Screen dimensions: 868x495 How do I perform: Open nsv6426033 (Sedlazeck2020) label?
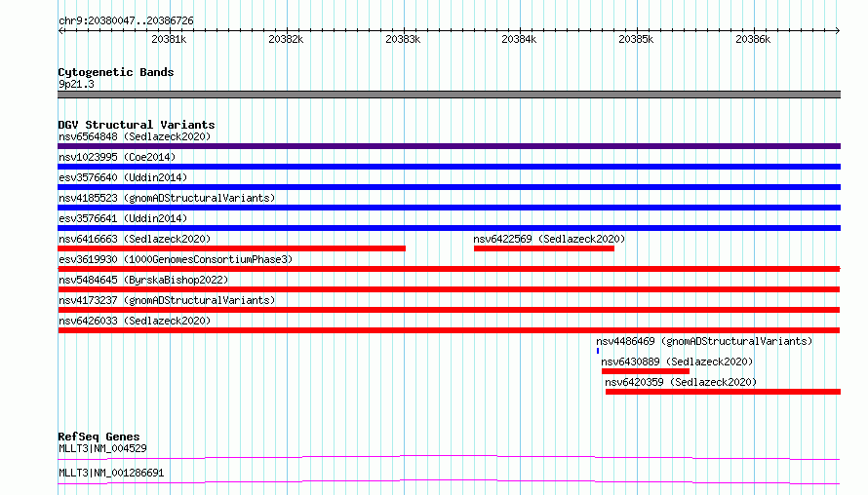coord(135,321)
